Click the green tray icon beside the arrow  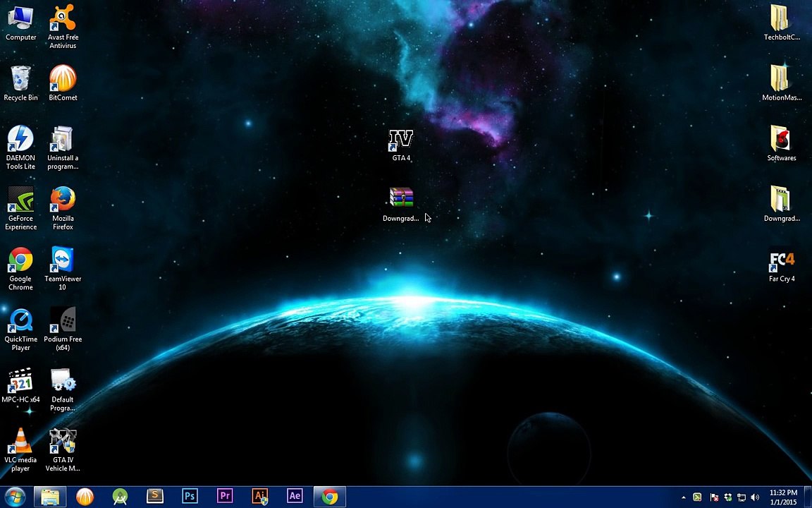pos(698,497)
